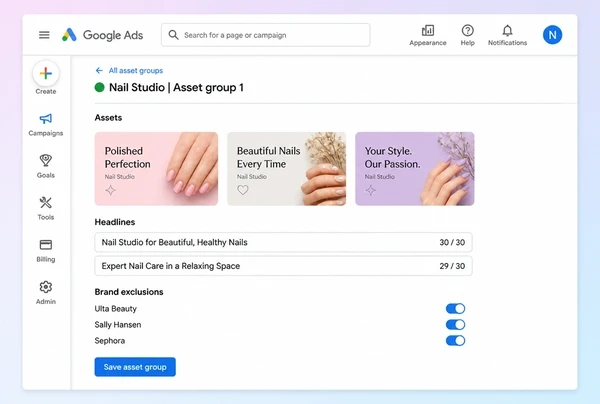Click the Headlines section heading
Viewport: 600px width, 404px height.
point(115,222)
